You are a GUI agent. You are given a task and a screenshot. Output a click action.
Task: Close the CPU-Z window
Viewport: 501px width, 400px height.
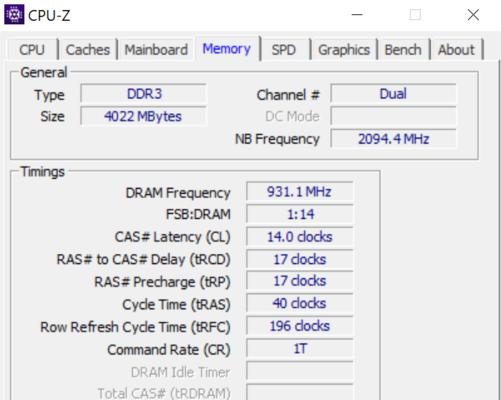473,15
